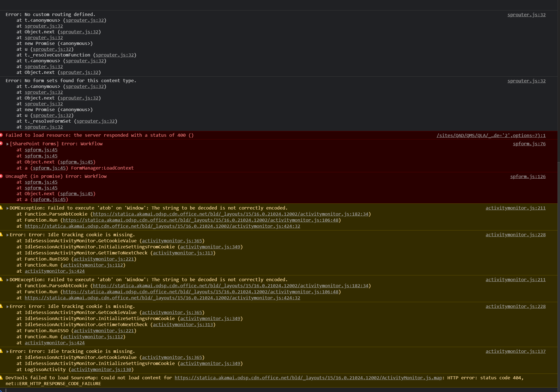Click error icon beside "Failed to load resource"

pyautogui.click(x=1, y=135)
